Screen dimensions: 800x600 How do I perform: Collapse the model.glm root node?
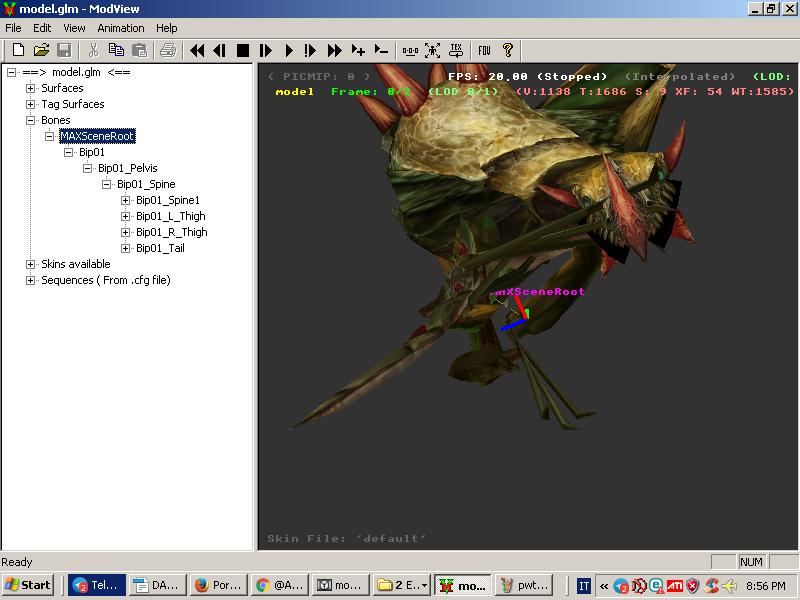(x=11, y=72)
